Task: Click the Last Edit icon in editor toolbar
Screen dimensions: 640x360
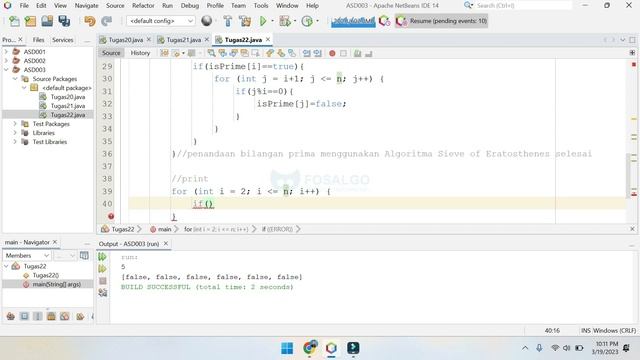Action: (x=164, y=53)
